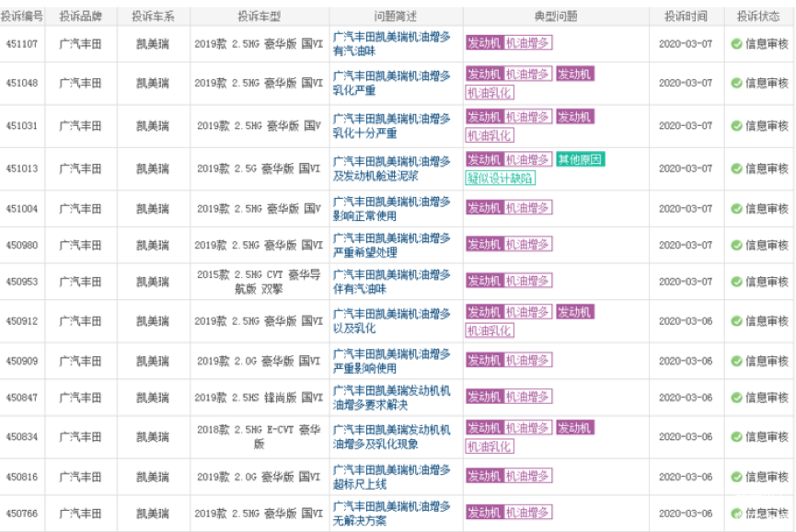Click green check icon for complaint 450816
This screenshot has width=796, height=532.
click(736, 477)
